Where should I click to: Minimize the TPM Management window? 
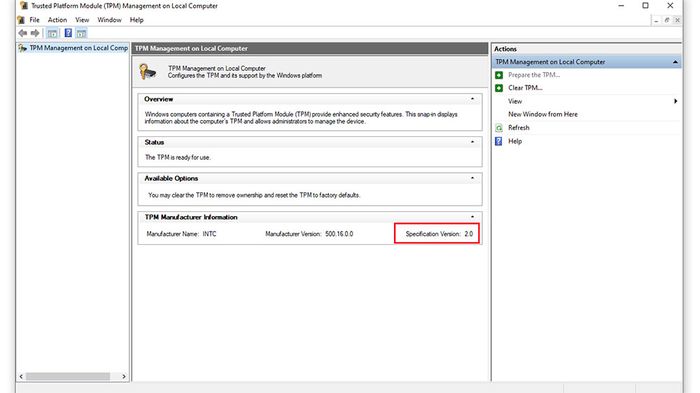pyautogui.click(x=621, y=6)
